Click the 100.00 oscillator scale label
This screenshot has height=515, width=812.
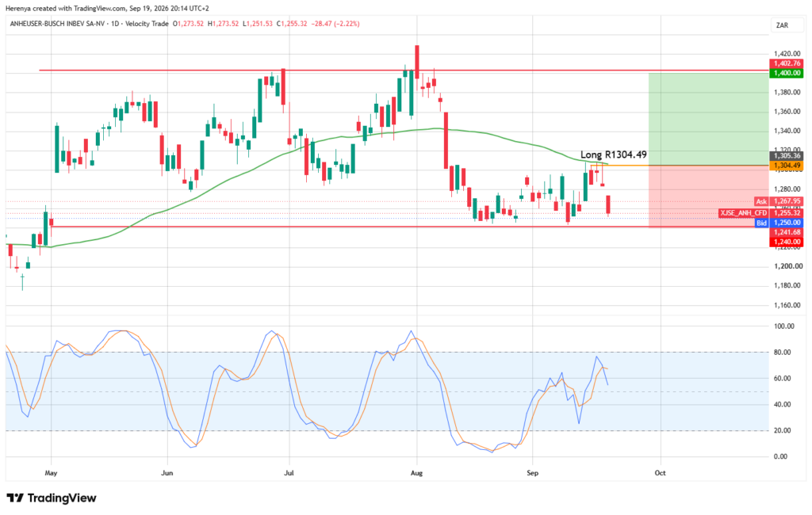point(783,326)
